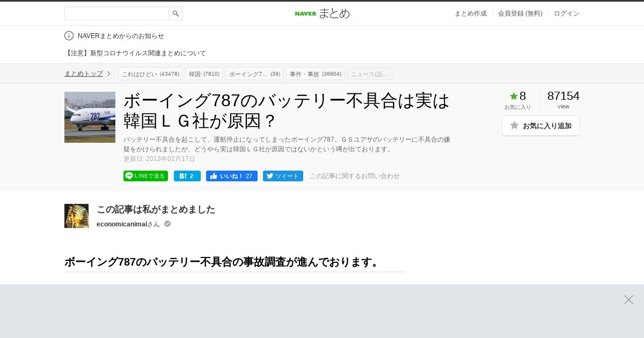Click the search input field
Image resolution: width=644 pixels, height=338 pixels.
tap(116, 13)
